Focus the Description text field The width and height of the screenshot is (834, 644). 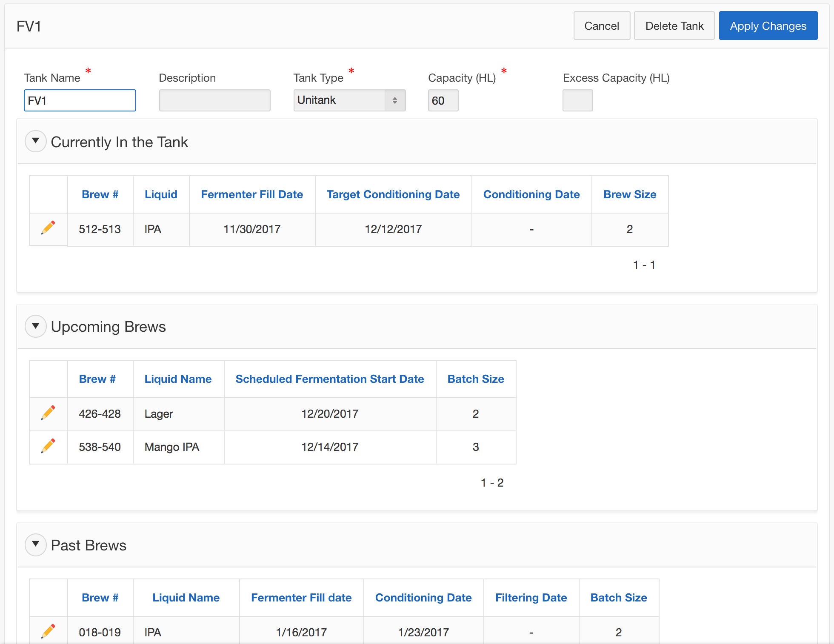tap(214, 100)
